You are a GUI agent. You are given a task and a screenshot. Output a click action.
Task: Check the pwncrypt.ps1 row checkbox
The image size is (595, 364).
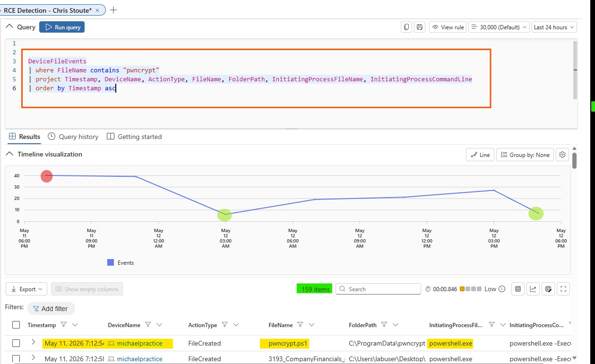click(x=16, y=343)
